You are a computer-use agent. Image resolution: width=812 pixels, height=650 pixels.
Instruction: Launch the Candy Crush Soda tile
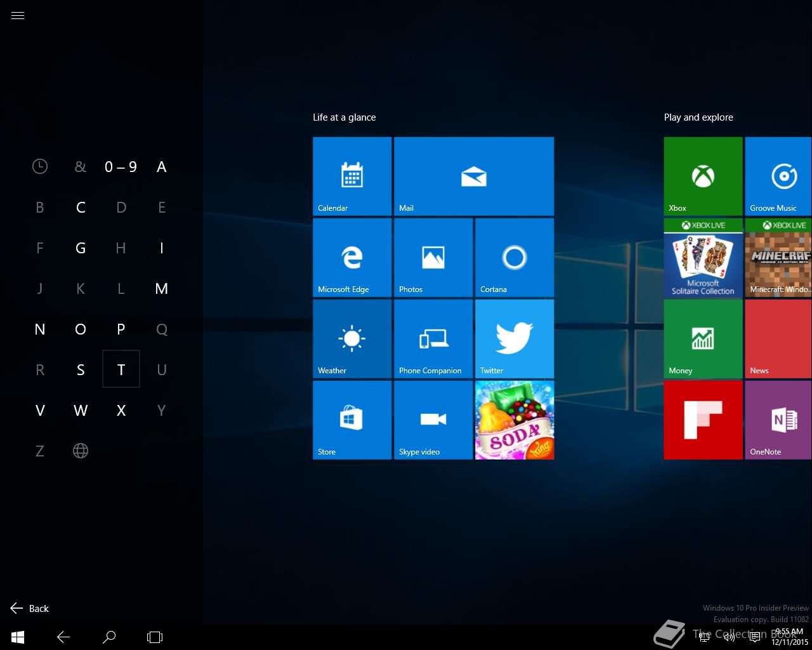coord(514,420)
